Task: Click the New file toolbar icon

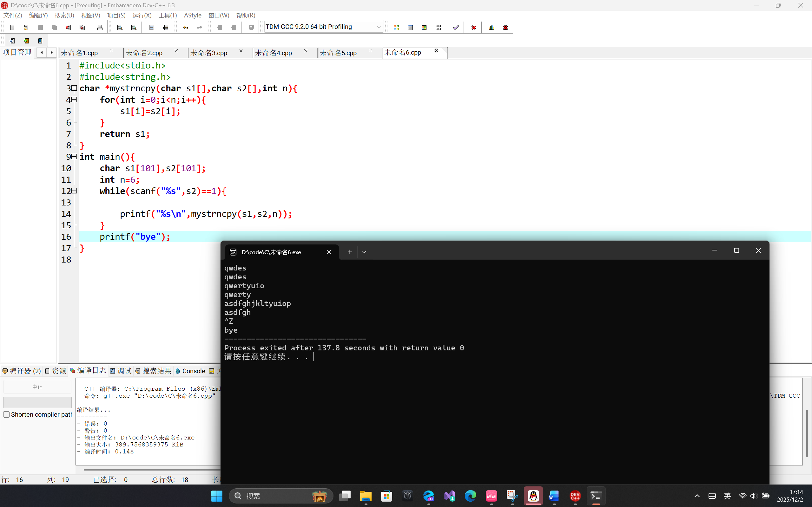Action: click(12, 28)
